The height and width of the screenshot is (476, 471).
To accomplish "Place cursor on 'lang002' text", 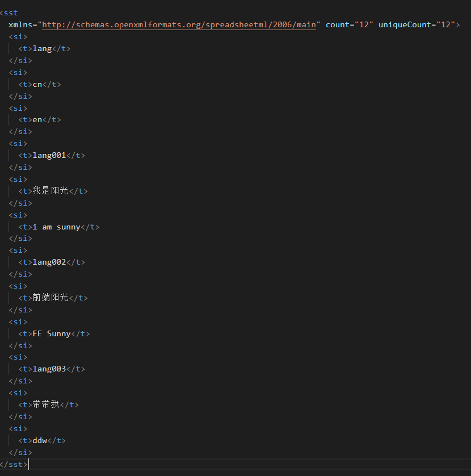I will [x=49, y=262].
